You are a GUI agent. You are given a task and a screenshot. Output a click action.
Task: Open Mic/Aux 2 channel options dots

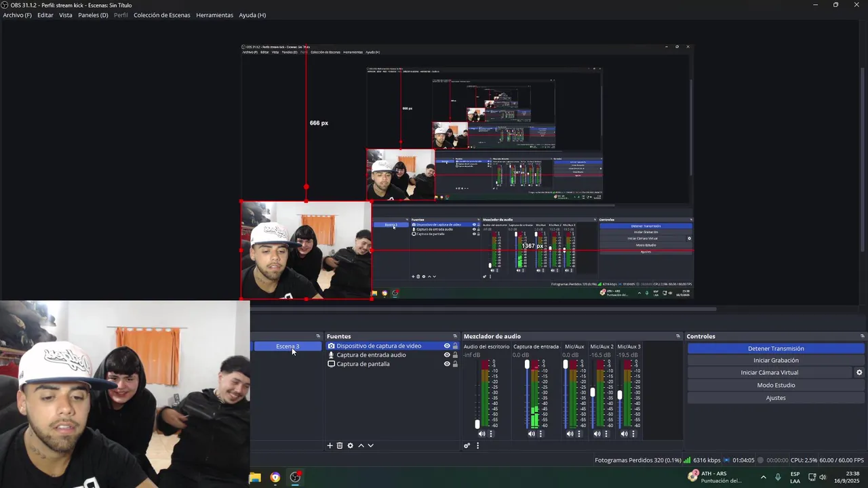coord(606,434)
